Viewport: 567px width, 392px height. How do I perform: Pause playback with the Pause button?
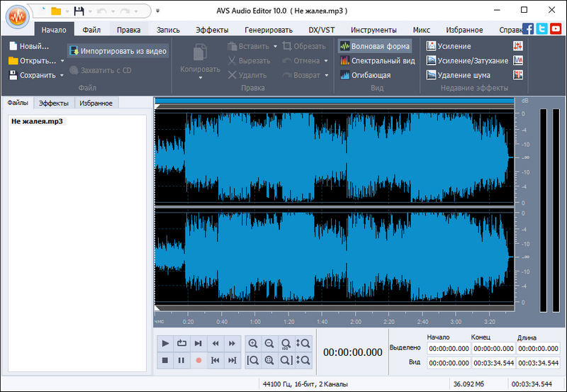pyautogui.click(x=181, y=360)
